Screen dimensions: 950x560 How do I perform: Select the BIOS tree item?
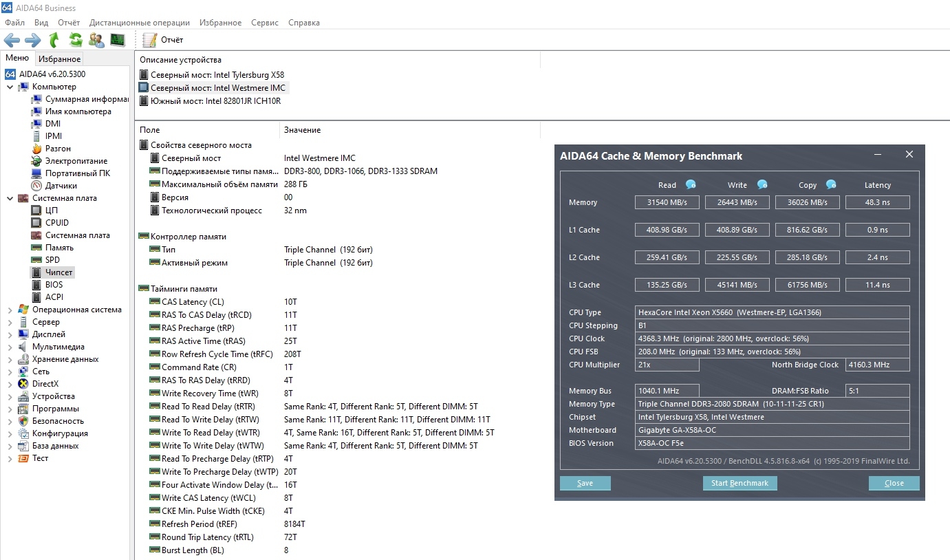[47, 285]
